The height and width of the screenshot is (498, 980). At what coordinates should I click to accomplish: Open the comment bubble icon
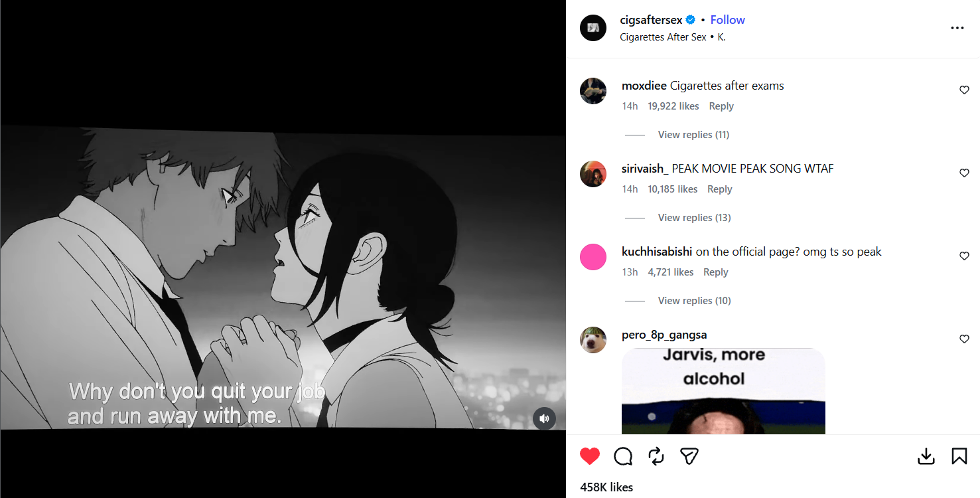623,456
